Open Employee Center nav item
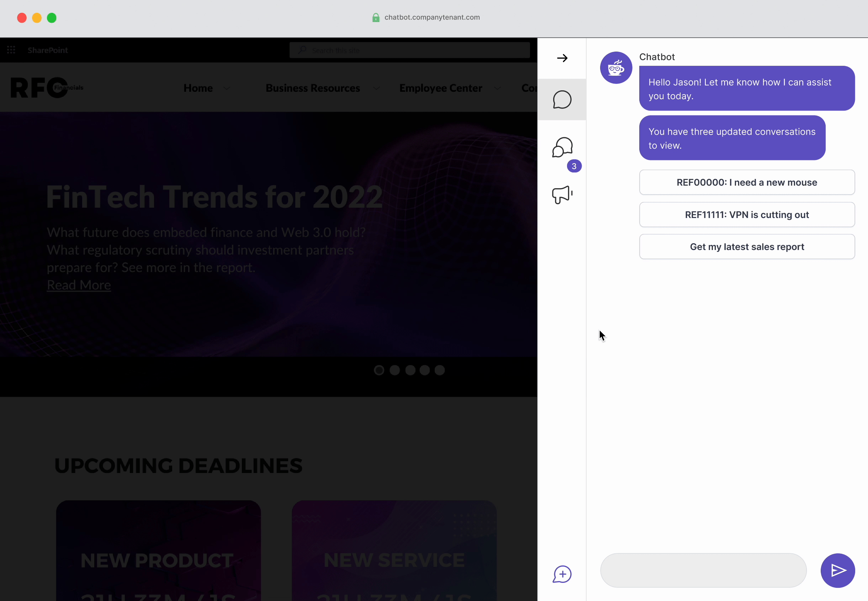The image size is (868, 601). pyautogui.click(x=441, y=88)
